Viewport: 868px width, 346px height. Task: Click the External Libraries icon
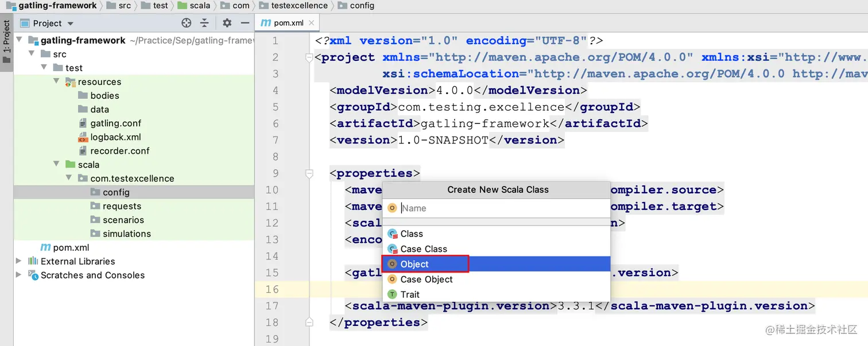33,261
